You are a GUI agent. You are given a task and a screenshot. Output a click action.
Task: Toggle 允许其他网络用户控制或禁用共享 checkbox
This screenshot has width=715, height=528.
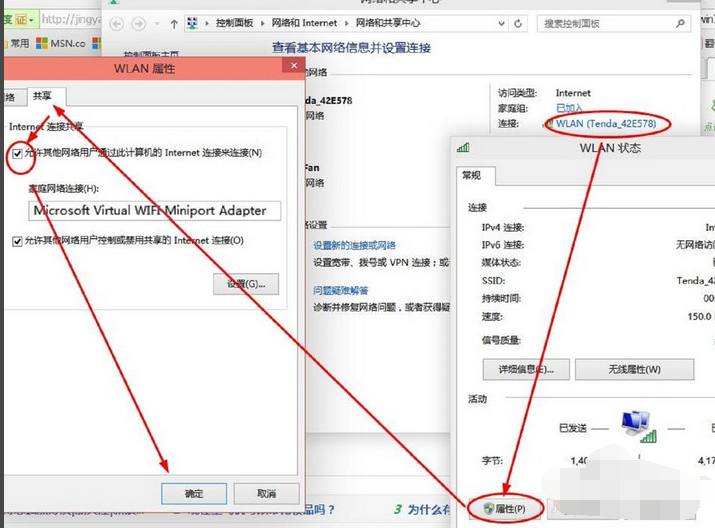coord(17,241)
